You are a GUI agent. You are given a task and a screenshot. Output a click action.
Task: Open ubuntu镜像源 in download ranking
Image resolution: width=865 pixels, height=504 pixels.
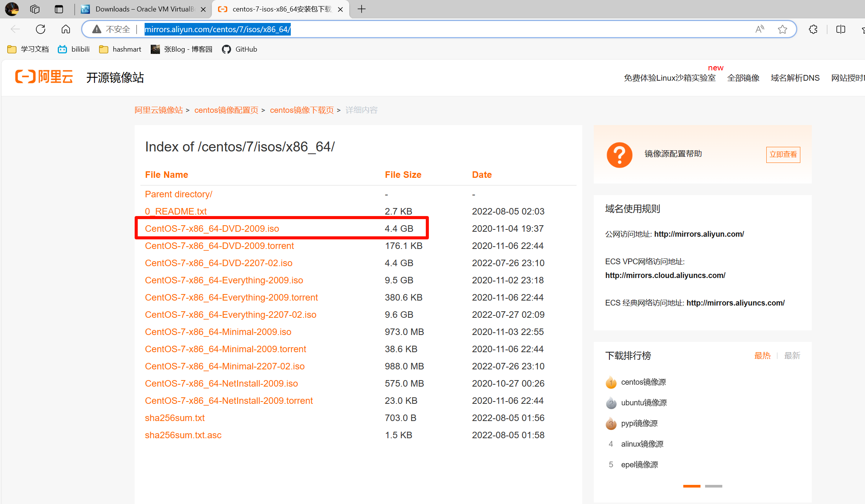644,403
